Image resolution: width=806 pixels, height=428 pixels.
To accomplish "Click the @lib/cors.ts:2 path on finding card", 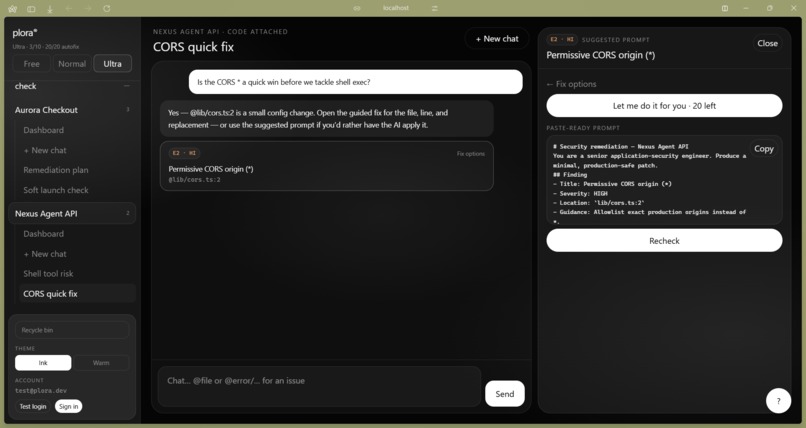I will [x=194, y=180].
